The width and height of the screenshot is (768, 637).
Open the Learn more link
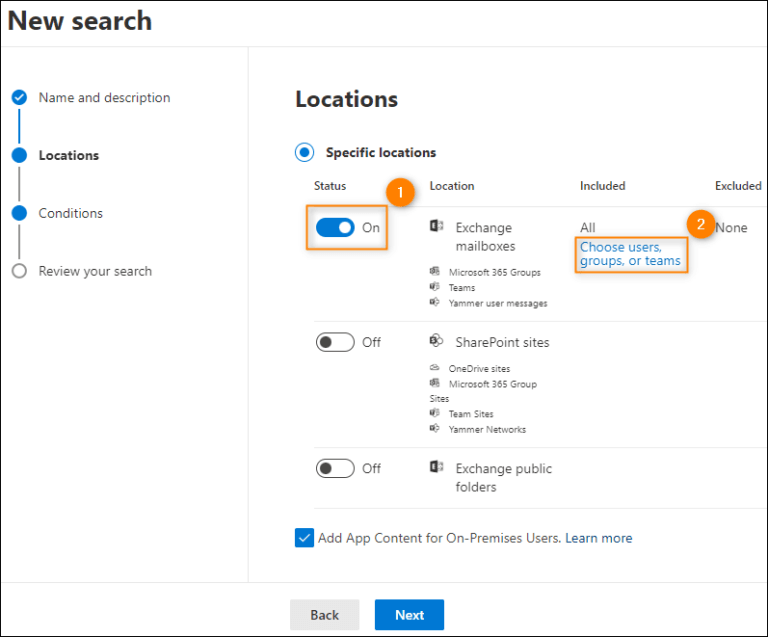[x=598, y=538]
